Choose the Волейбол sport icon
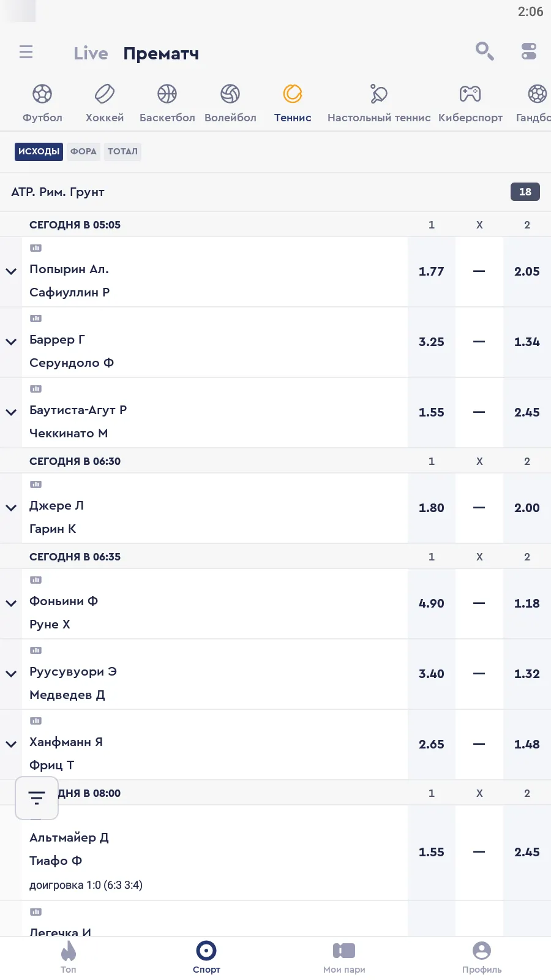The width and height of the screenshot is (551, 980). coord(230,94)
